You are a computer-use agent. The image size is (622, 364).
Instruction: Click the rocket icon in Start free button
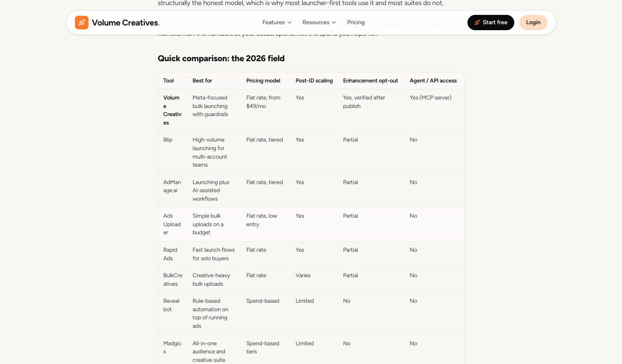tap(477, 23)
